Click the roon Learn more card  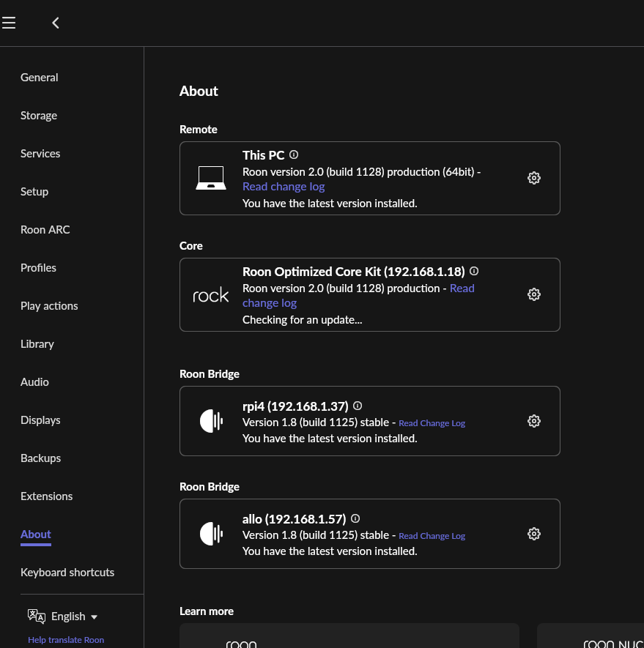tap(349, 636)
